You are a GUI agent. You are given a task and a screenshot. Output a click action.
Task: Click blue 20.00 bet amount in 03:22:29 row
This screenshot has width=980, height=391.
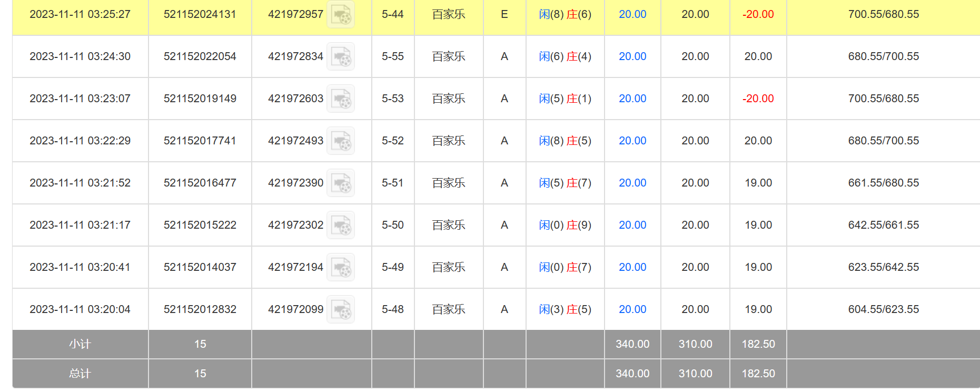click(632, 141)
